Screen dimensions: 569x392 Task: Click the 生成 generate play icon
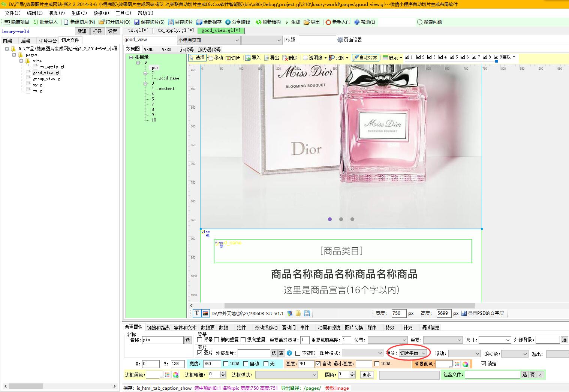coord(287,22)
